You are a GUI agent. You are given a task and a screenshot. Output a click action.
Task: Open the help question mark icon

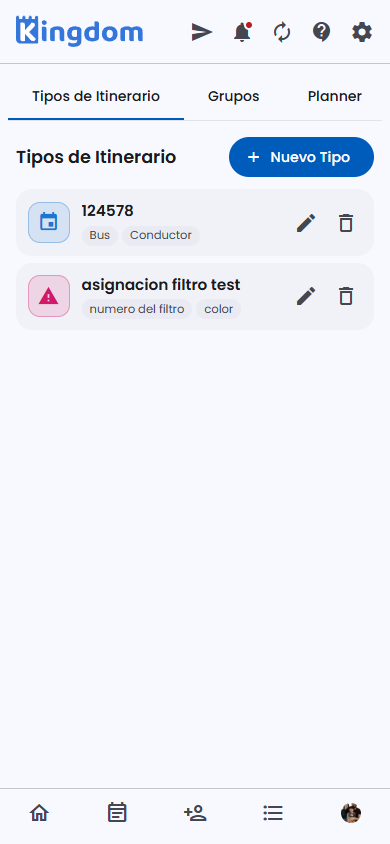(322, 32)
